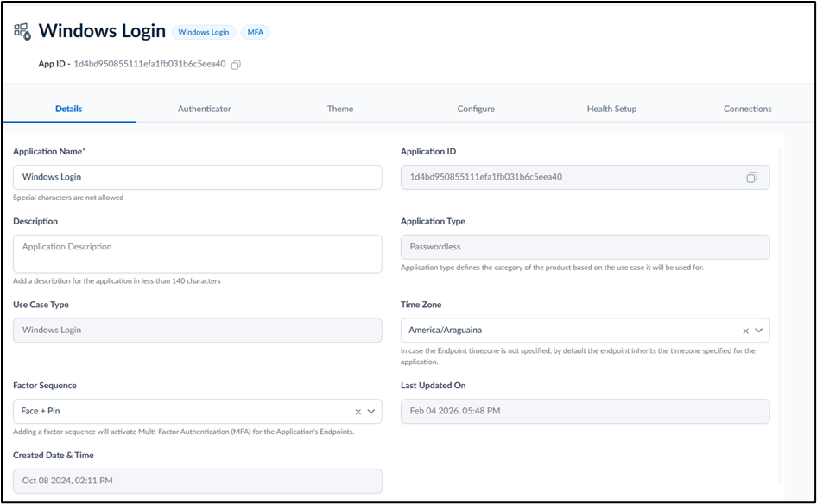Screen dimensions: 817x504
Task: Click into the Application Description text area
Action: (198, 254)
